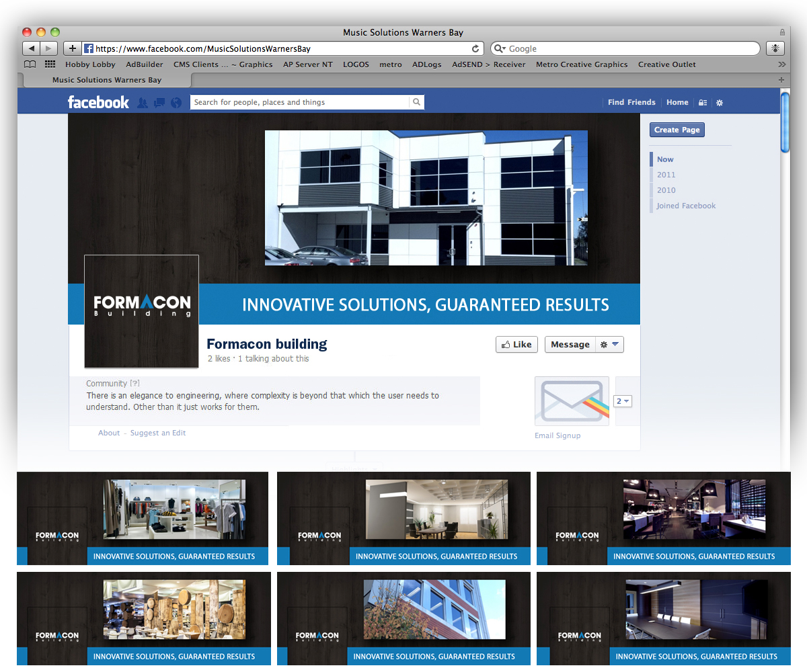Click the Formacon building page title
This screenshot has height=672, width=807.
pyautogui.click(x=267, y=344)
